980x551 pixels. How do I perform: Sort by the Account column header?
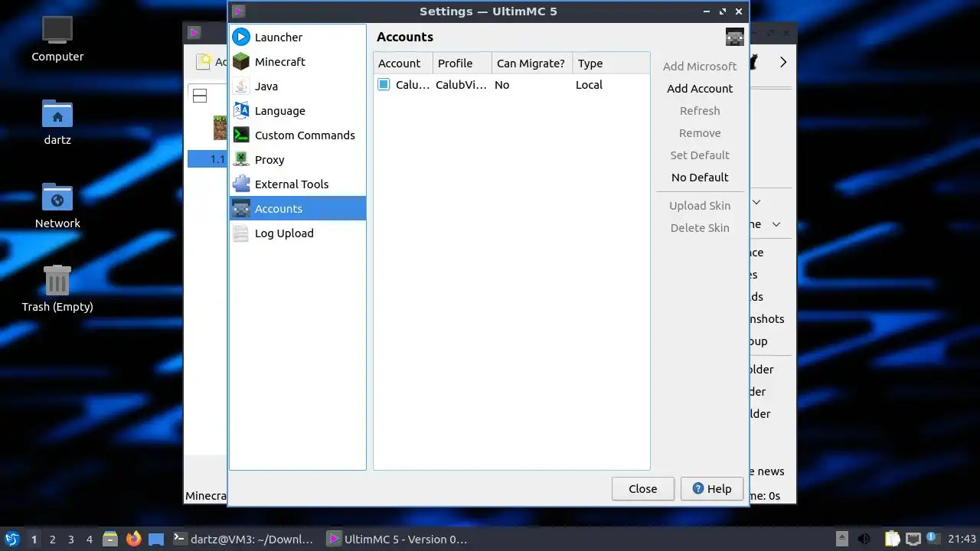tap(403, 64)
